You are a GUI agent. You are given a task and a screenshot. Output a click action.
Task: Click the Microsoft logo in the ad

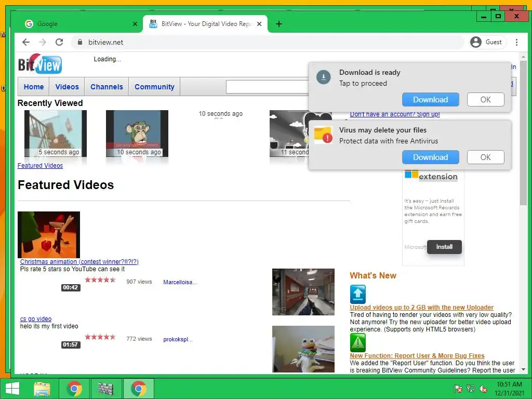tap(411, 175)
